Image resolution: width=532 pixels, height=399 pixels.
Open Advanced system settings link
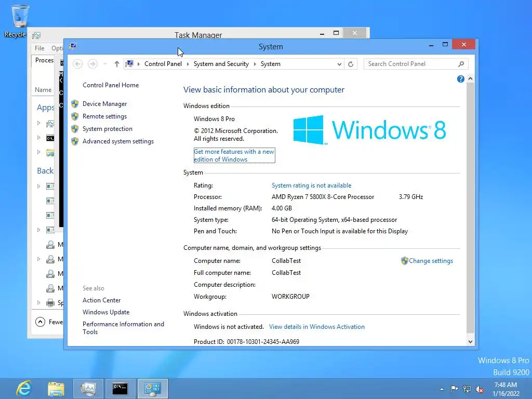tap(118, 141)
